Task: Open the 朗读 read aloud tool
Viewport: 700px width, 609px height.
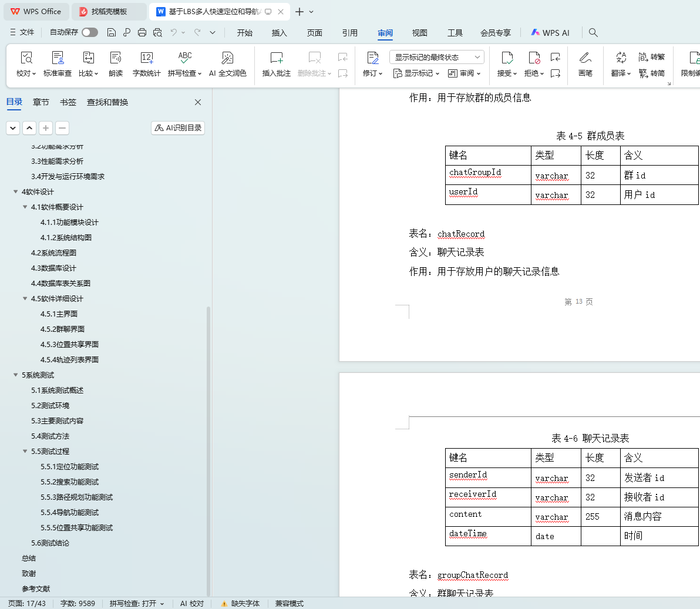Action: (116, 58)
